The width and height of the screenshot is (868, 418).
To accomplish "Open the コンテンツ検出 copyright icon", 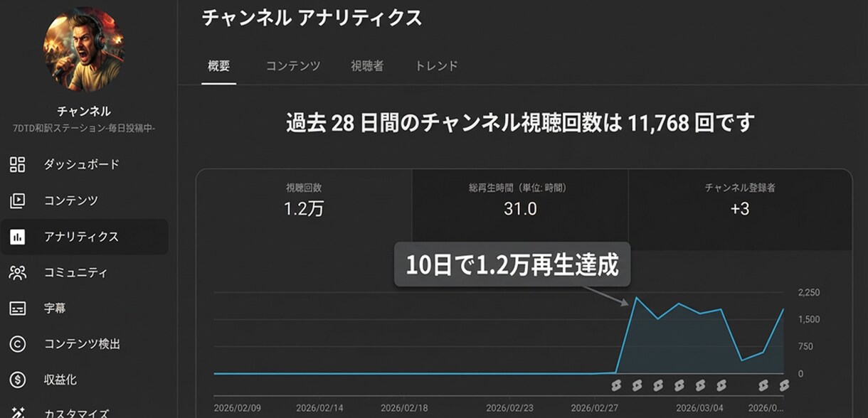I will [17, 344].
